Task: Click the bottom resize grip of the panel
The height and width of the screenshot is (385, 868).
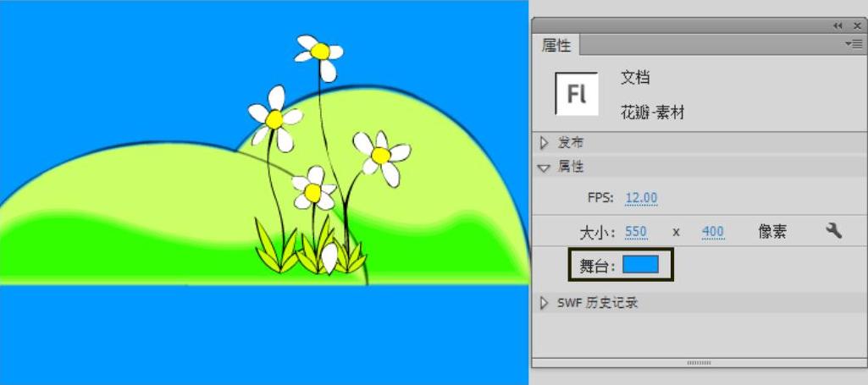Action: tap(699, 363)
